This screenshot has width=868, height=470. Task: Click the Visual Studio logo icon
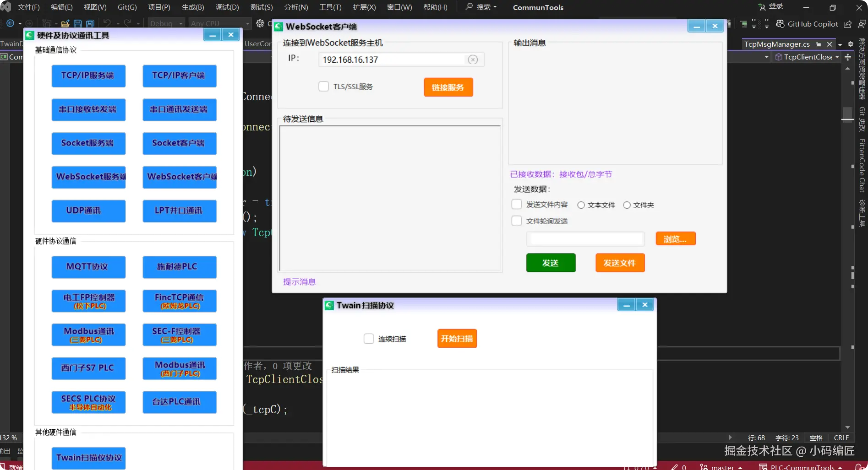pyautogui.click(x=5, y=7)
